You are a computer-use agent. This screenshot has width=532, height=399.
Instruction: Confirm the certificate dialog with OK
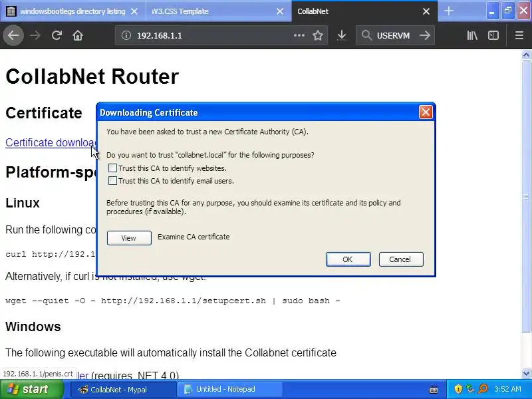click(348, 259)
